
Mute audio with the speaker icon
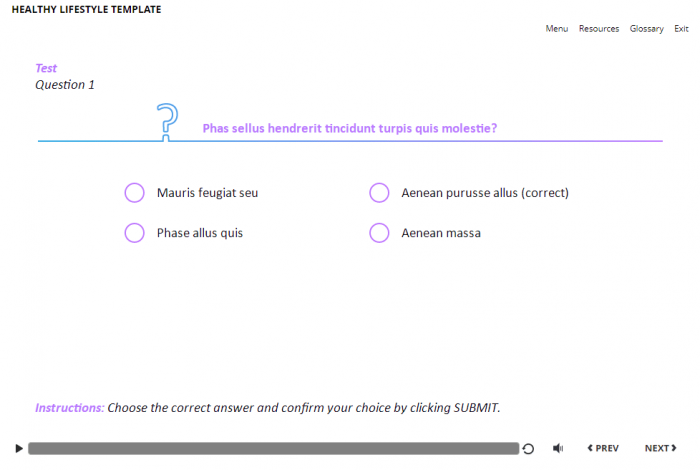click(x=558, y=448)
